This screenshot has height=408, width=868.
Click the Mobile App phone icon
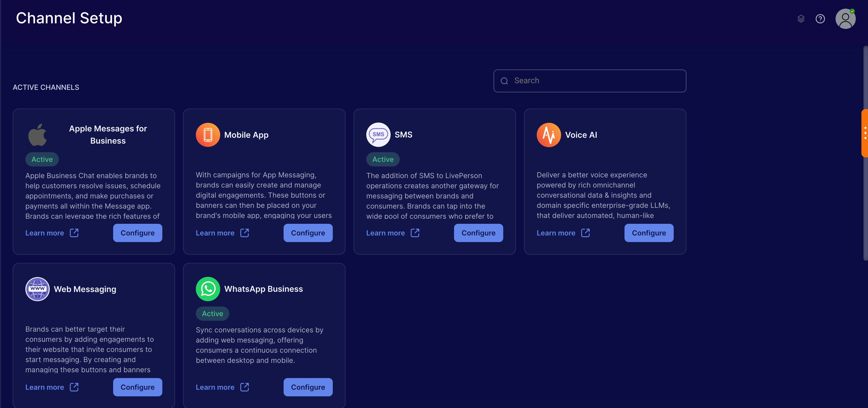click(208, 135)
